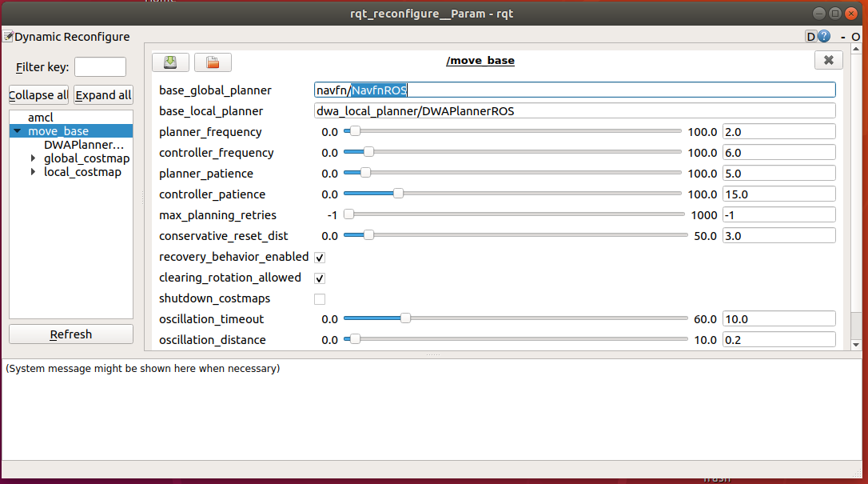The width and height of the screenshot is (868, 484).
Task: Disable the recovery_behavior_enabled checkbox
Action: pos(320,258)
